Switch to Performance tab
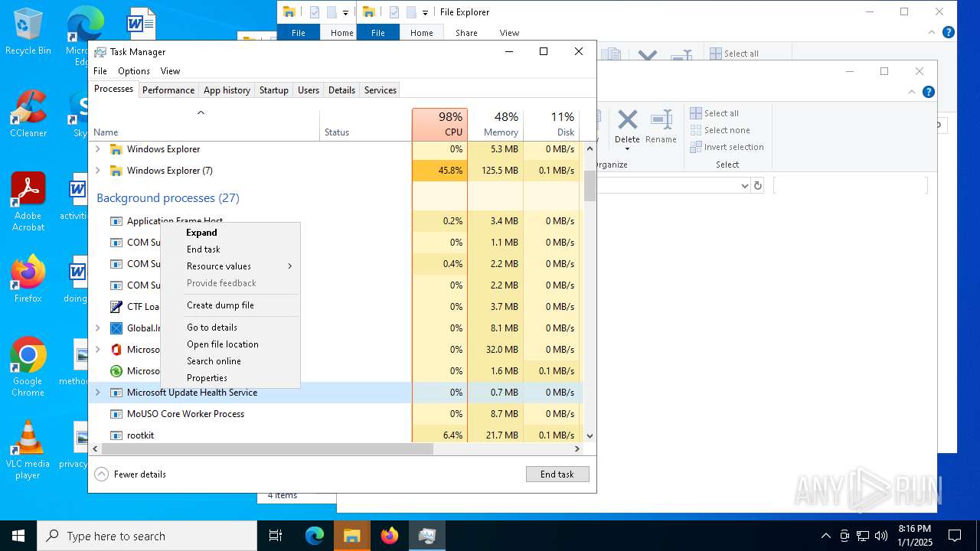 point(168,90)
